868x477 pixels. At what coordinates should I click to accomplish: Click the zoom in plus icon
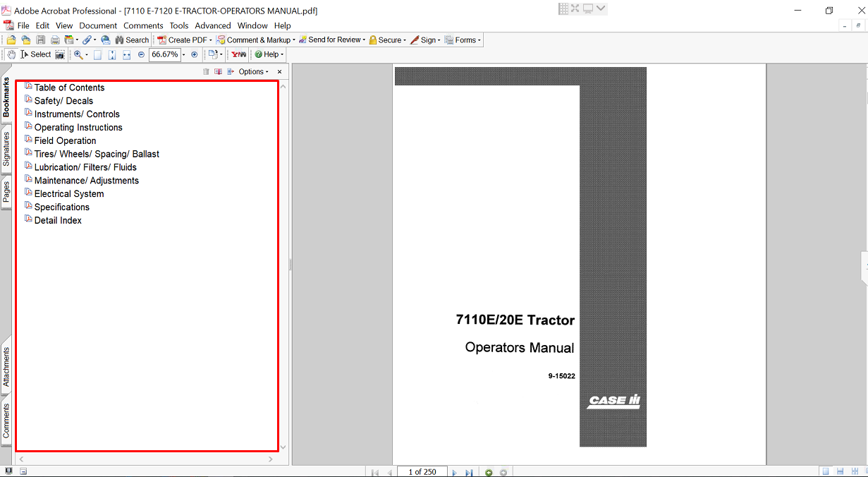click(x=195, y=54)
